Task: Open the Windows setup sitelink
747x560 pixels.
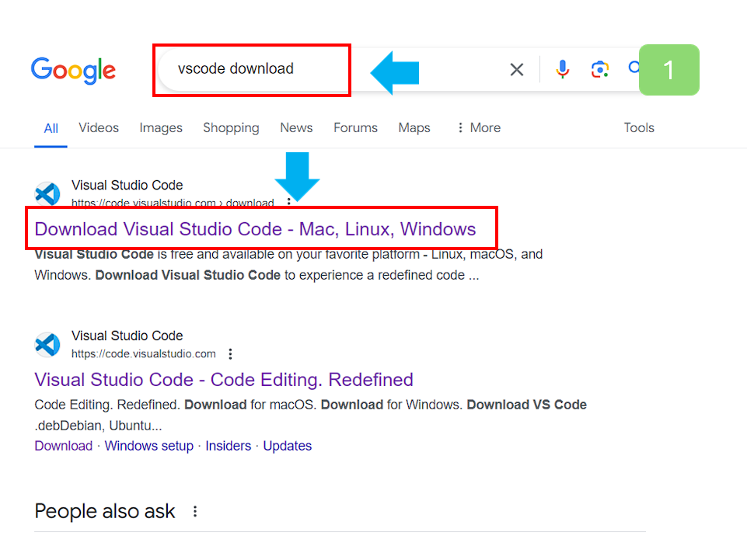Action: coord(148,445)
